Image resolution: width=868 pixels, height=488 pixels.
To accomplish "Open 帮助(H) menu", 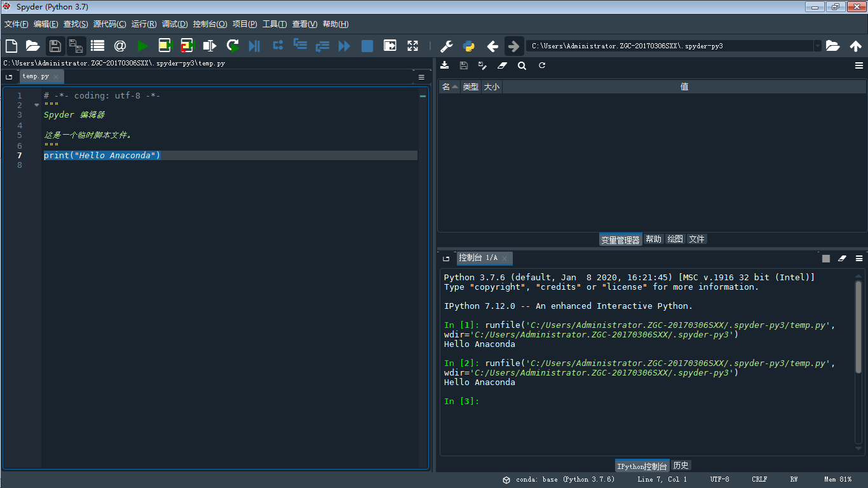I will click(x=336, y=24).
